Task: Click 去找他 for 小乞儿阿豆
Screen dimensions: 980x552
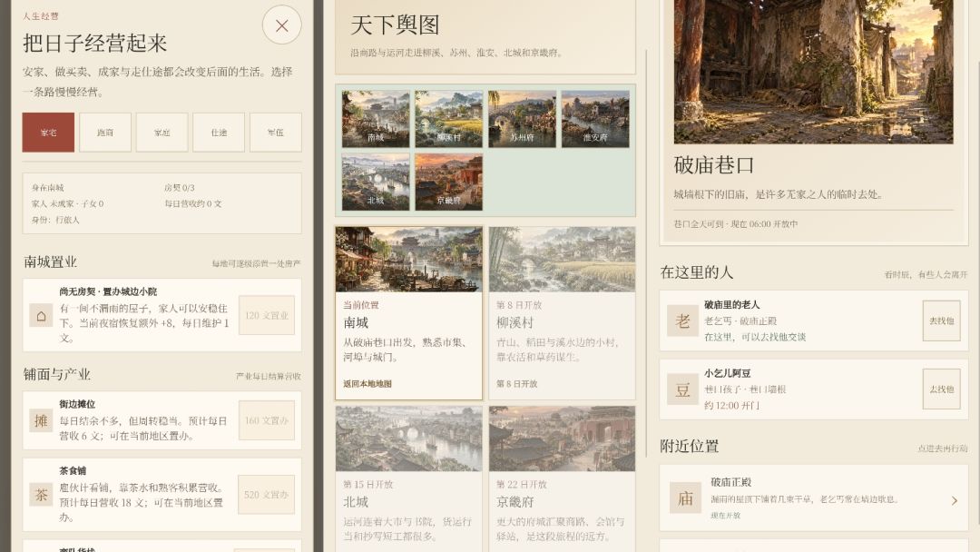Action: coord(941,389)
